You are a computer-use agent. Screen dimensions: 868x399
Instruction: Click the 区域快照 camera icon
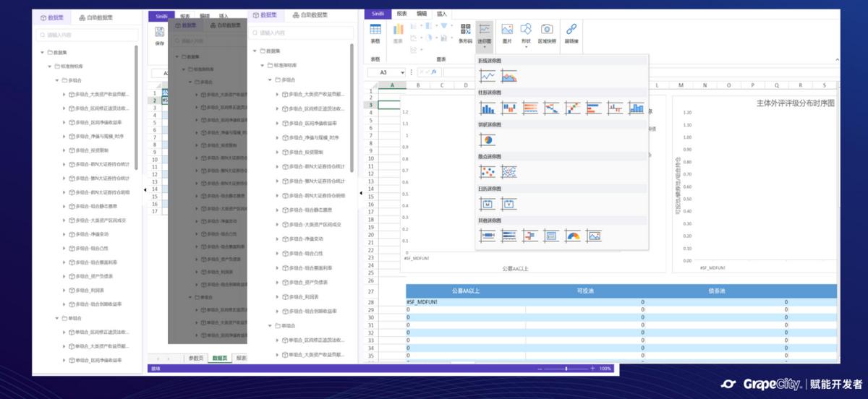(x=548, y=33)
